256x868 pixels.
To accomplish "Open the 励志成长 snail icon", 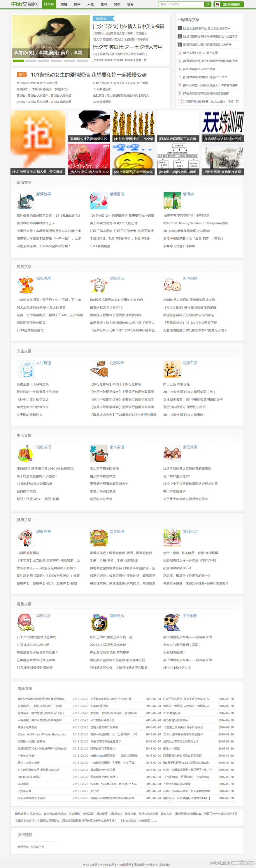I will point(99,369).
